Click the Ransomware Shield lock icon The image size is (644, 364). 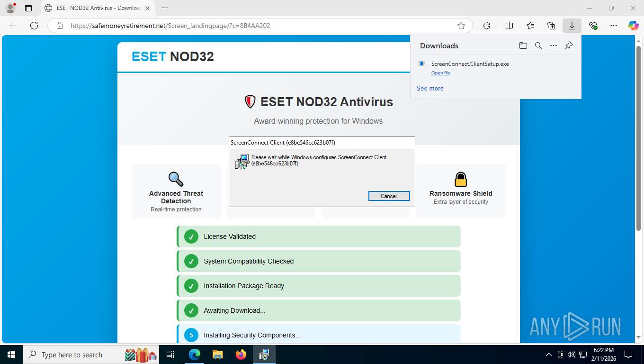pyautogui.click(x=461, y=179)
